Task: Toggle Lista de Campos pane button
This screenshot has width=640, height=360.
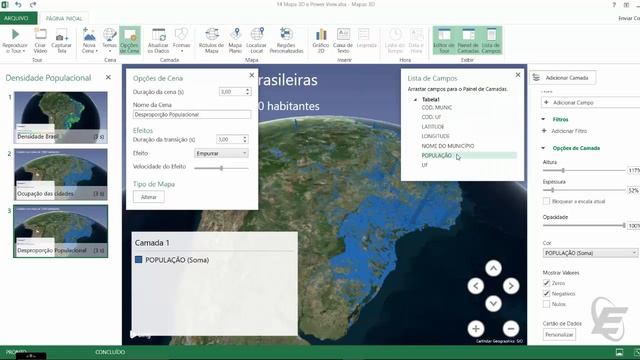Action: (491, 40)
